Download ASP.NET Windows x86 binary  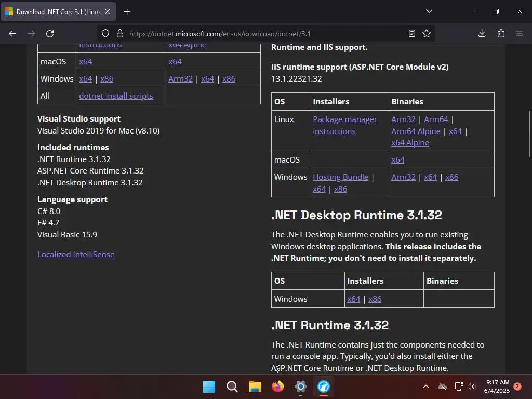(x=452, y=177)
